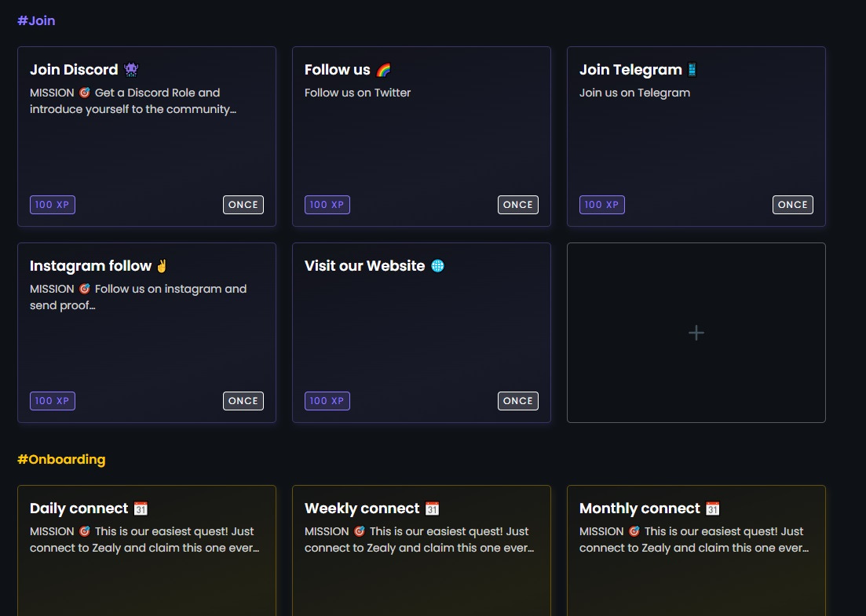This screenshot has height=616, width=866.
Task: Open the Join Discord quest title
Action: pos(74,70)
